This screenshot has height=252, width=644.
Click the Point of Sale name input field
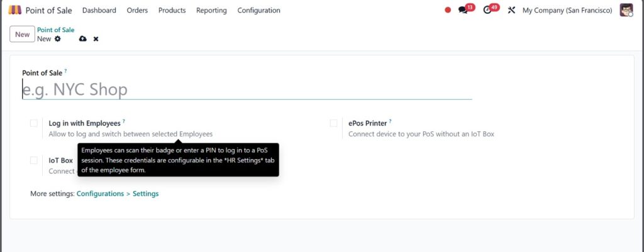pyautogui.click(x=247, y=90)
